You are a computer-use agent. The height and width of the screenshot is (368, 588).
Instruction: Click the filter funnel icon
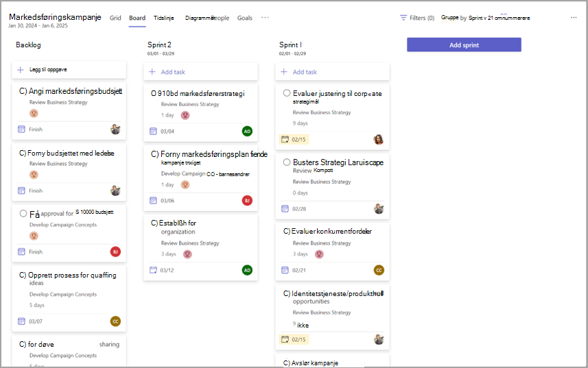click(403, 18)
